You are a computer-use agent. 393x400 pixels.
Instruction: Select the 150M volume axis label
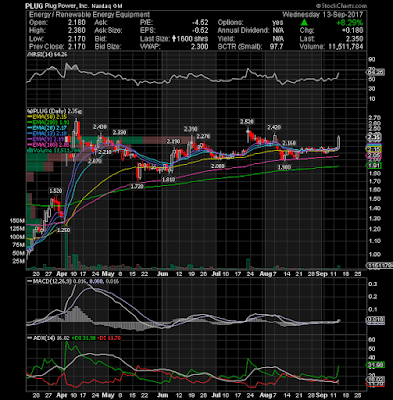click(18, 221)
